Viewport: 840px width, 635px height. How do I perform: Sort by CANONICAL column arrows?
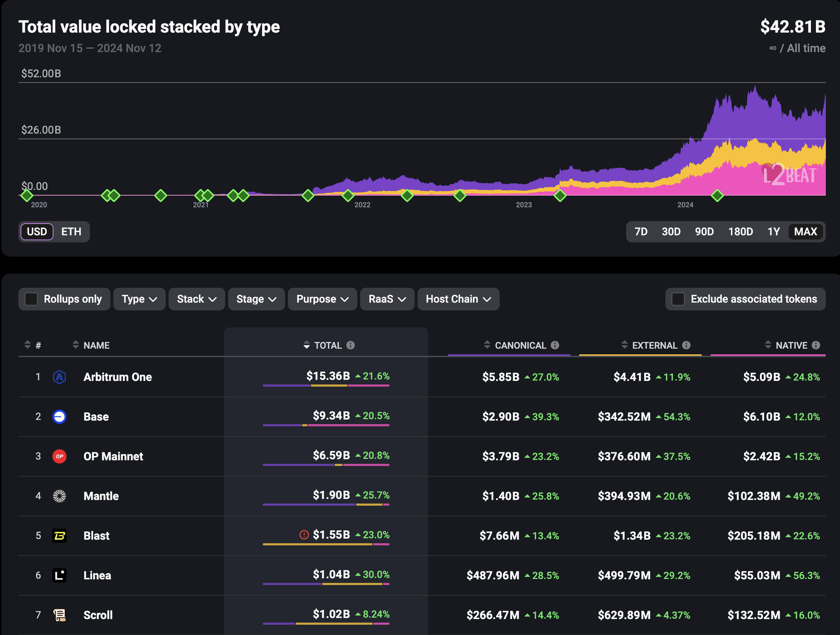pyautogui.click(x=487, y=345)
